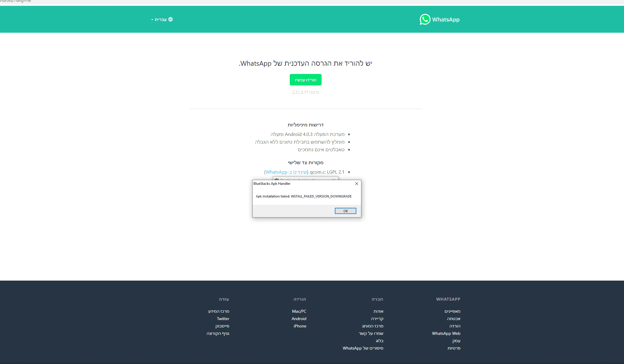Close the BlueStacks Apk Handler dialog
The height and width of the screenshot is (364, 624).
pyautogui.click(x=356, y=184)
